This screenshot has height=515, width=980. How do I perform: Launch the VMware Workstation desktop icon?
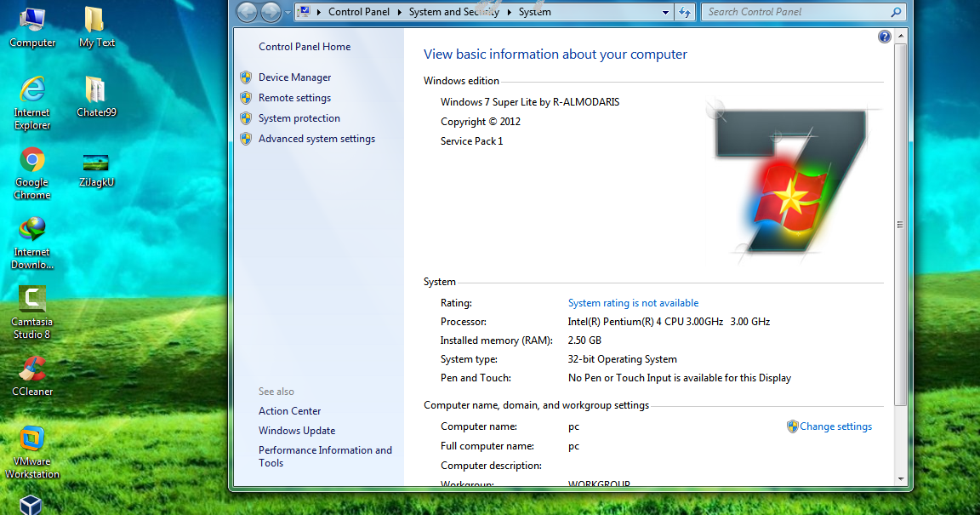coord(31,452)
